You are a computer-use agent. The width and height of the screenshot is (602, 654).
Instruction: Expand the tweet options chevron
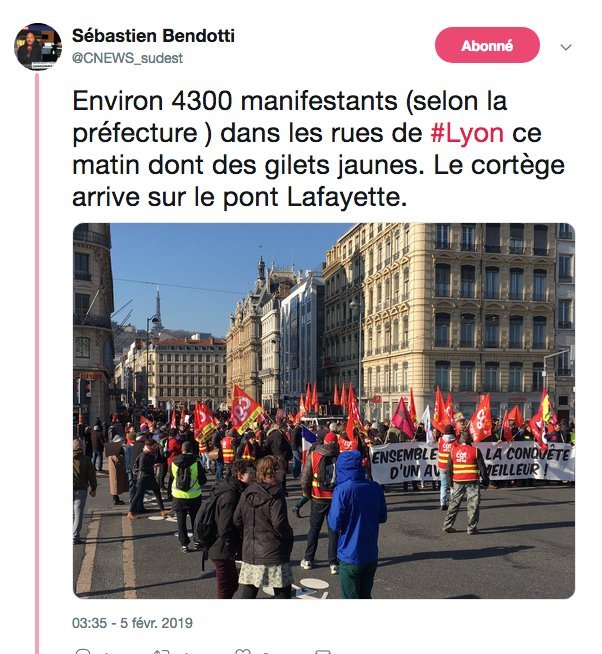(x=566, y=47)
